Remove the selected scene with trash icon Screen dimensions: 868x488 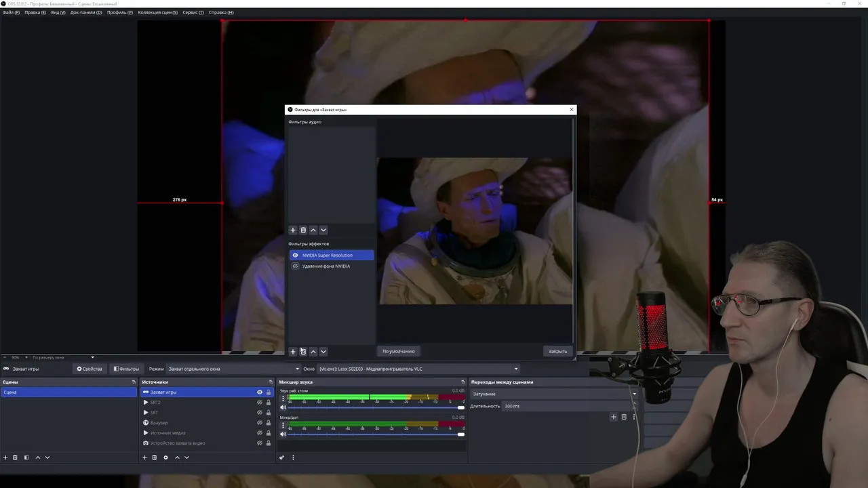15,457
